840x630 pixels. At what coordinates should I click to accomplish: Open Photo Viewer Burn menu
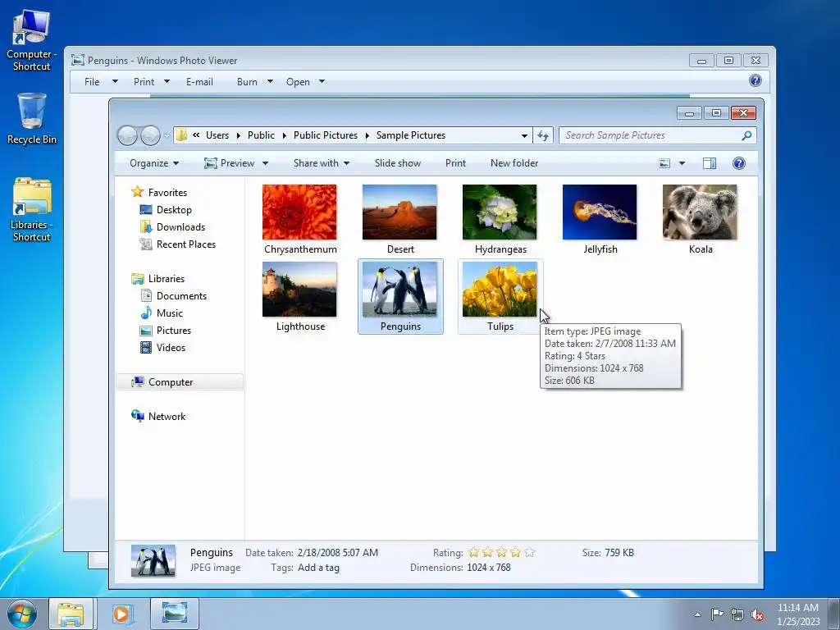point(255,82)
